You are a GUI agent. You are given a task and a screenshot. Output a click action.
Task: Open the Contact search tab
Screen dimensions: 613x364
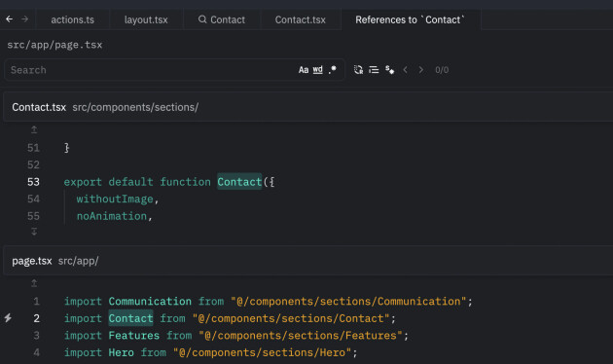click(222, 19)
